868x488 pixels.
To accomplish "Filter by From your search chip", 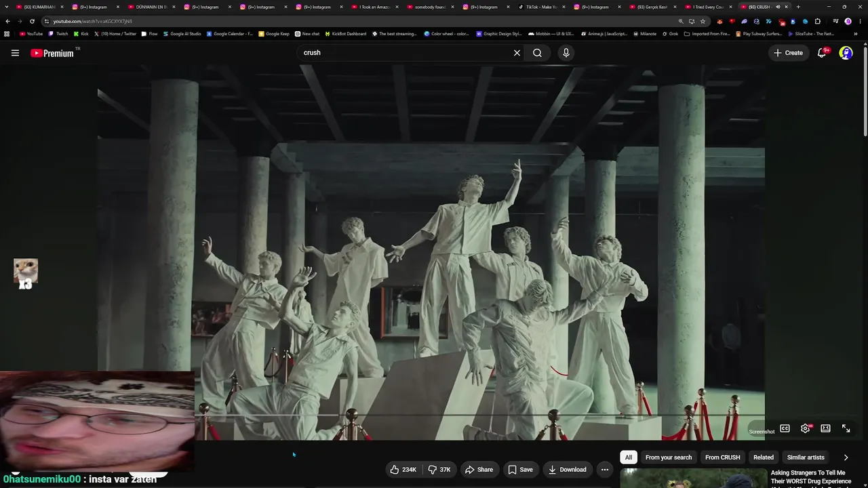I will click(669, 457).
